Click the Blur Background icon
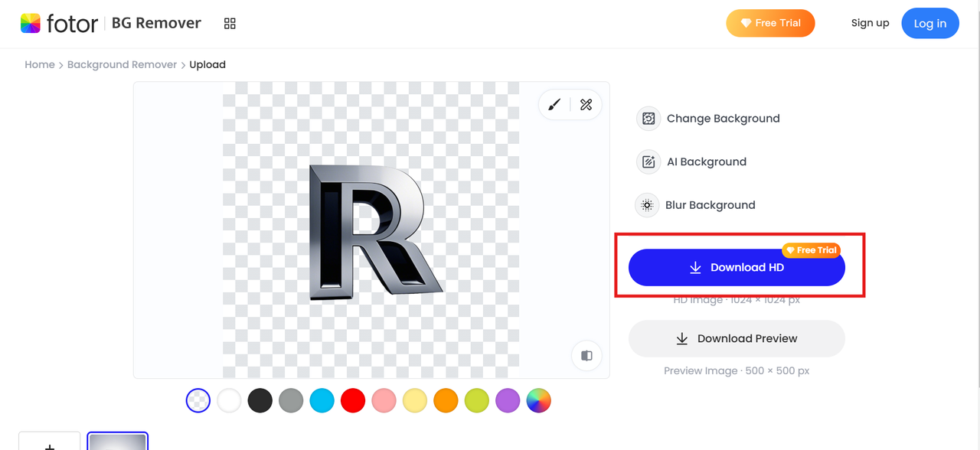 click(647, 205)
